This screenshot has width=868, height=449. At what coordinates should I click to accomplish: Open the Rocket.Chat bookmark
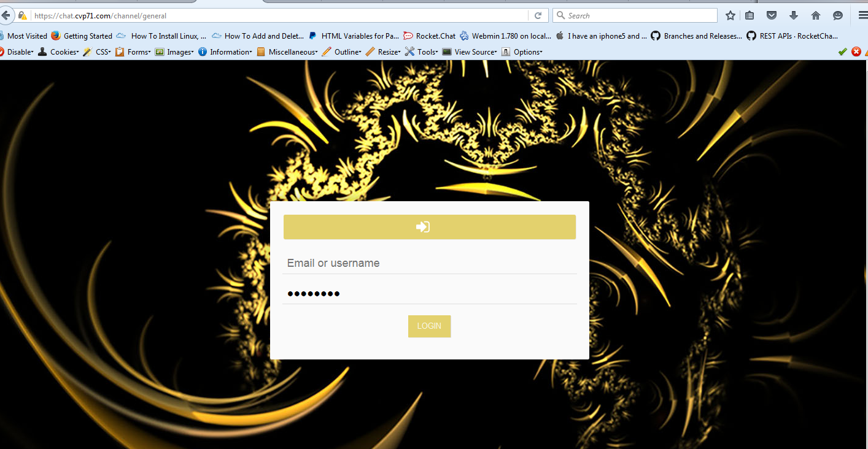tap(430, 36)
